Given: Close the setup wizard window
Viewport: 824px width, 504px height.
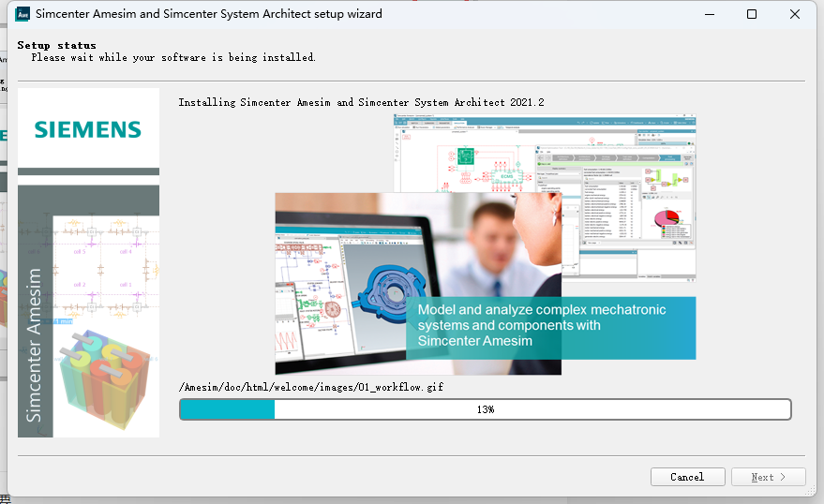Looking at the screenshot, I should (x=795, y=14).
